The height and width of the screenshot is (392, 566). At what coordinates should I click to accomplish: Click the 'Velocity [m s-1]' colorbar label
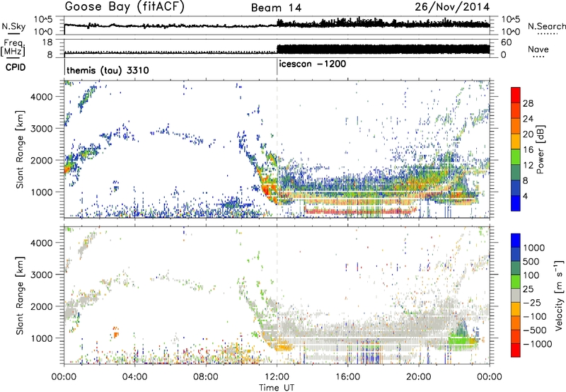pyautogui.click(x=560, y=295)
